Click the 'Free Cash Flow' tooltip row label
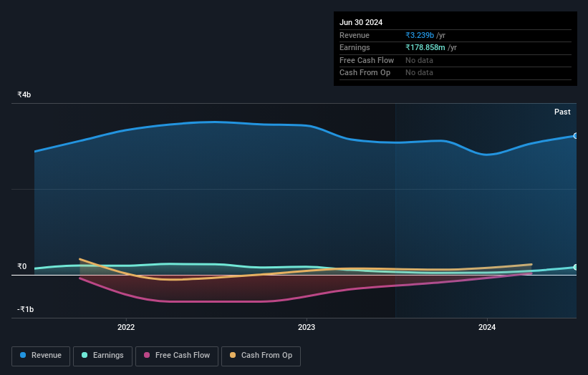Screen dimensions: 588x375 [367, 60]
